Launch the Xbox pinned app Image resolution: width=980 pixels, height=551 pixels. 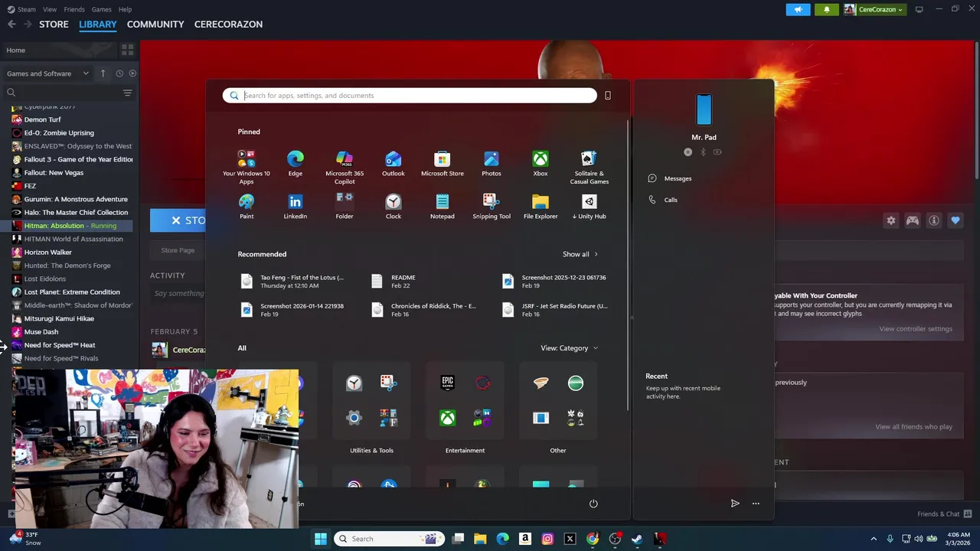click(x=541, y=164)
